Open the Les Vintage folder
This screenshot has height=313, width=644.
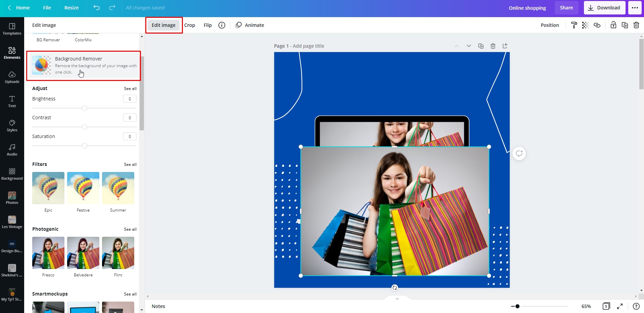point(12,223)
